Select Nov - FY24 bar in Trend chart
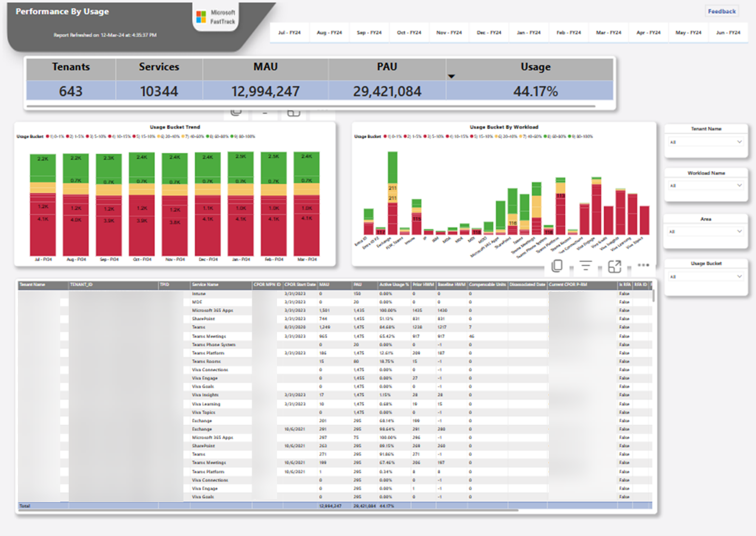Screen dimensions: 756x536 pos(175,205)
